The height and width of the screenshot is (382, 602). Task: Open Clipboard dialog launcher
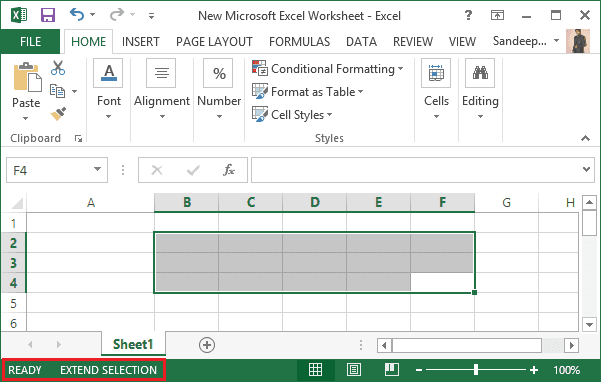(x=78, y=139)
